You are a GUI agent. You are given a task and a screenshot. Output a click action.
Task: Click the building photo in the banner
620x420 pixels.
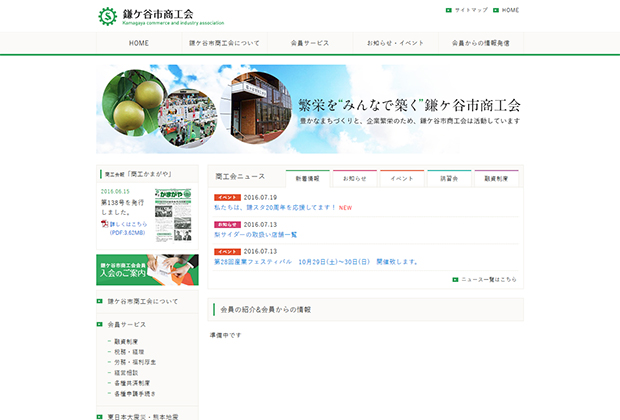[258, 108]
